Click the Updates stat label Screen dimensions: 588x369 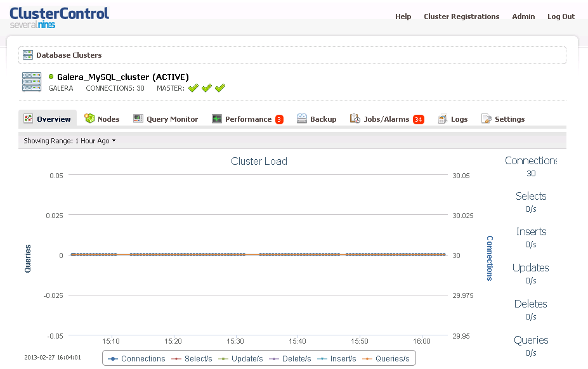(x=531, y=268)
